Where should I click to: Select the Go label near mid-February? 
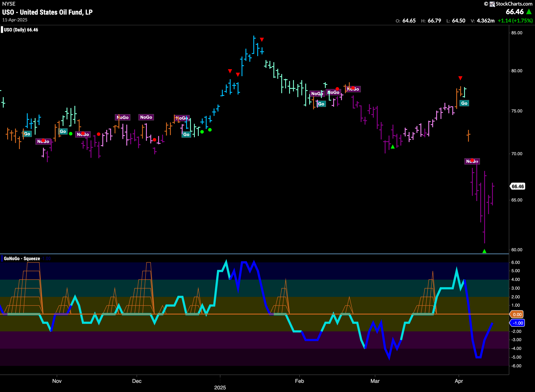click(x=321, y=104)
